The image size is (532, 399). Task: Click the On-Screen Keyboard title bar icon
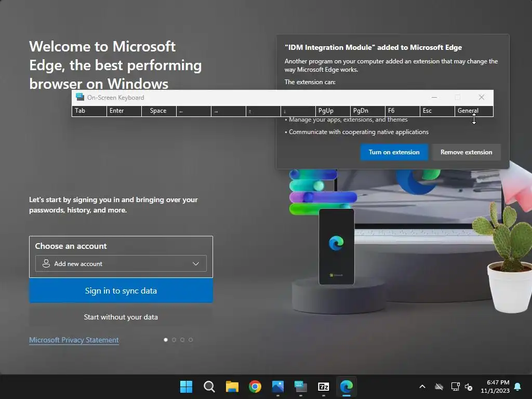(x=80, y=97)
